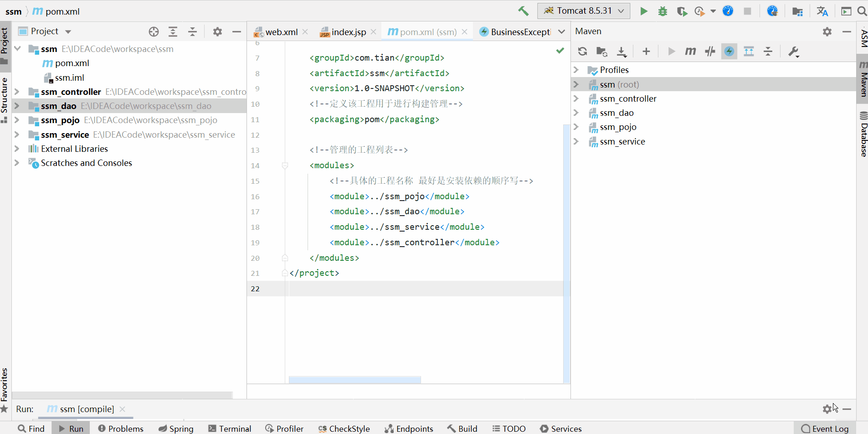Toggle Maven Offline mode

click(x=710, y=52)
